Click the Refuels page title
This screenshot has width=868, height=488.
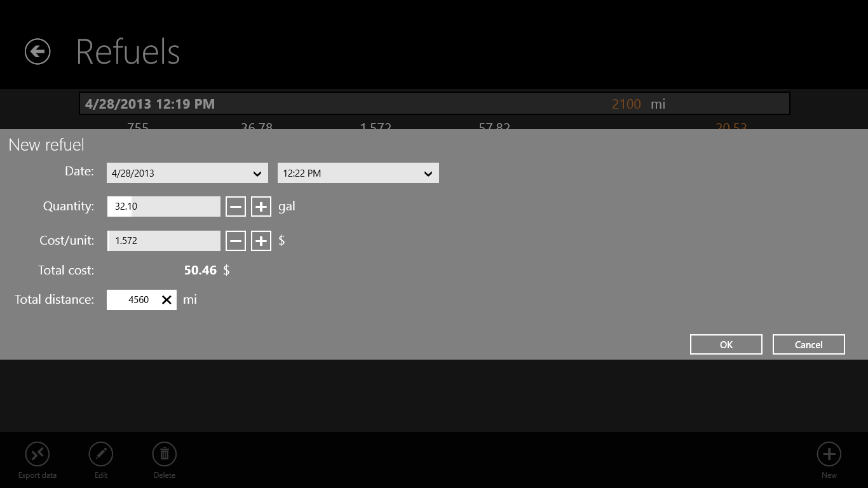128,52
